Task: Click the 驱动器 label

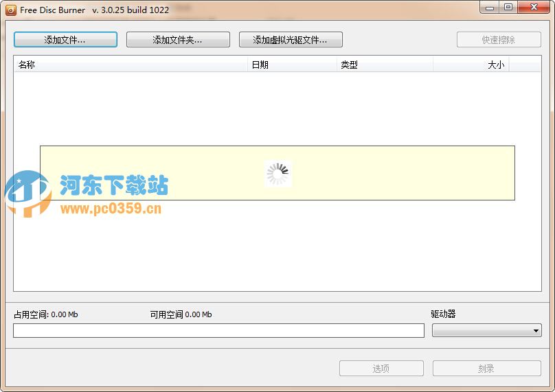Action: pos(443,314)
